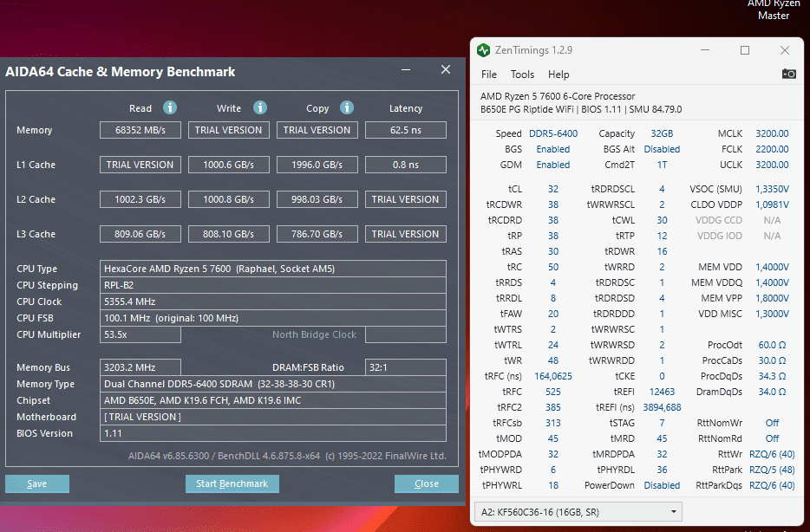Expand the memory module dropdown A2: KF560C36-16
This screenshot has width=810, height=532.
point(578,512)
